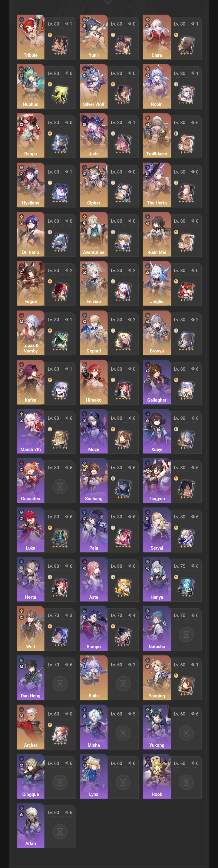Click Jingliu's red light cone icon
The image size is (218, 868).
[187, 291]
